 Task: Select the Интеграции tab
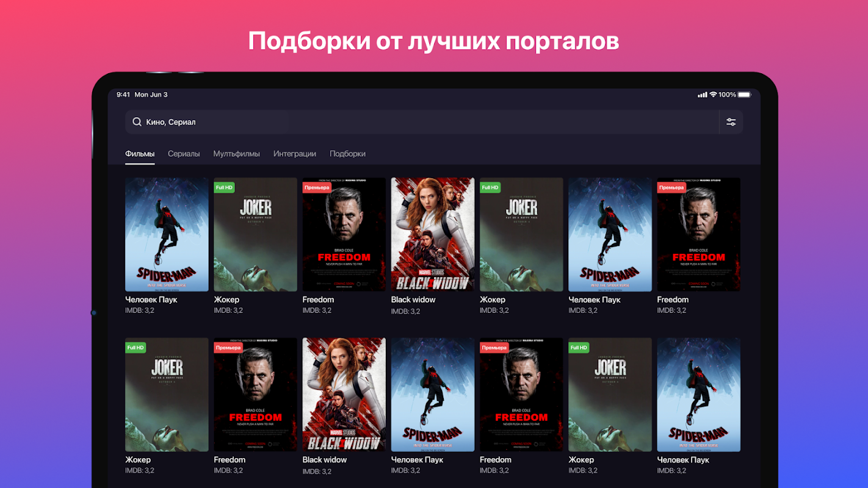295,154
